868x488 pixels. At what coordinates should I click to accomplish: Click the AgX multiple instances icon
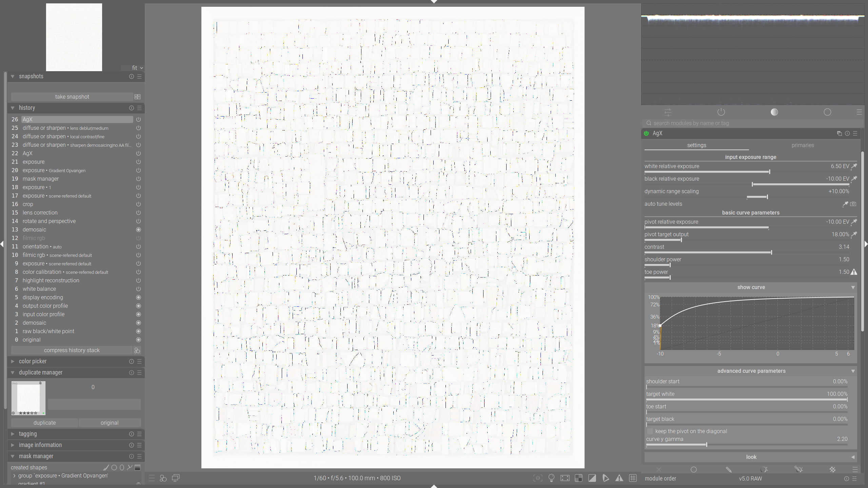tap(839, 134)
